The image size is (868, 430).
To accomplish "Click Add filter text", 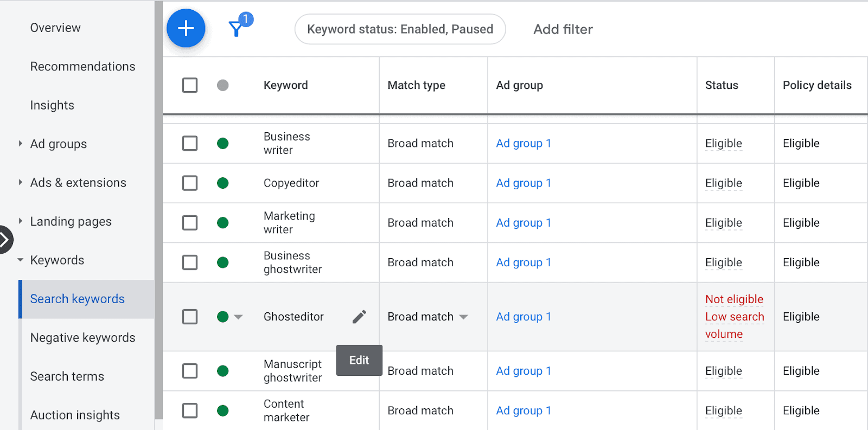I will [563, 29].
